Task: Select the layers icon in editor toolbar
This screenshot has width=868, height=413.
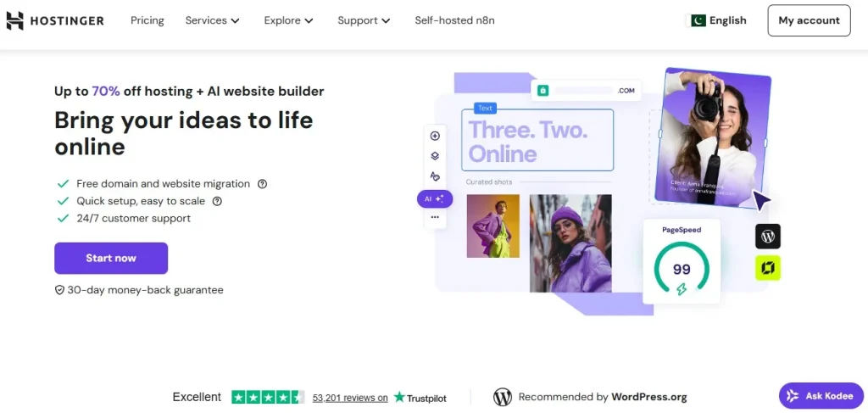Action: pos(435,156)
